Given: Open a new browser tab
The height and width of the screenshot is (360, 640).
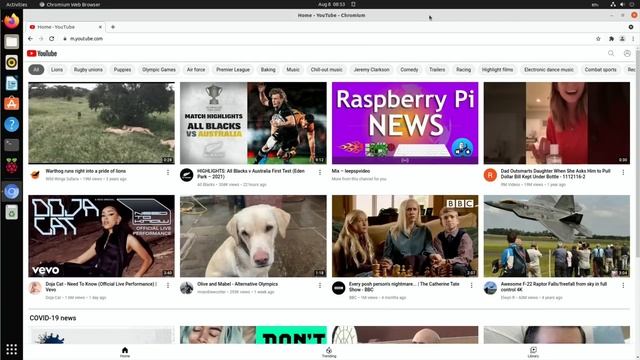Looking at the screenshot, I should [113, 27].
